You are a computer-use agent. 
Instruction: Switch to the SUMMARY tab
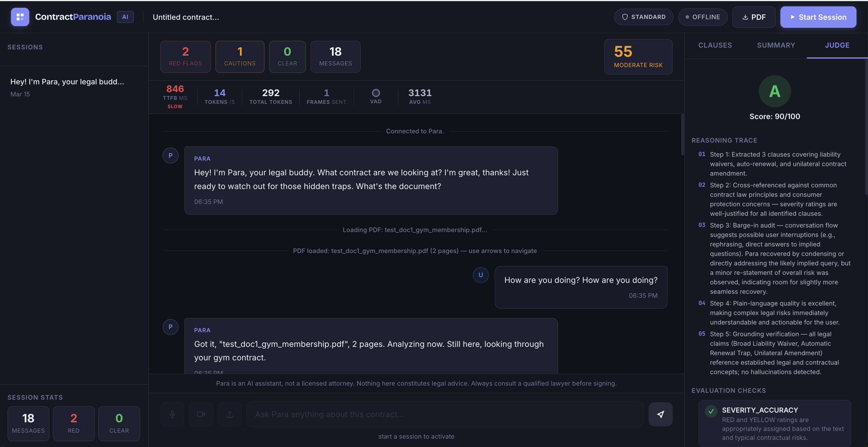(776, 45)
